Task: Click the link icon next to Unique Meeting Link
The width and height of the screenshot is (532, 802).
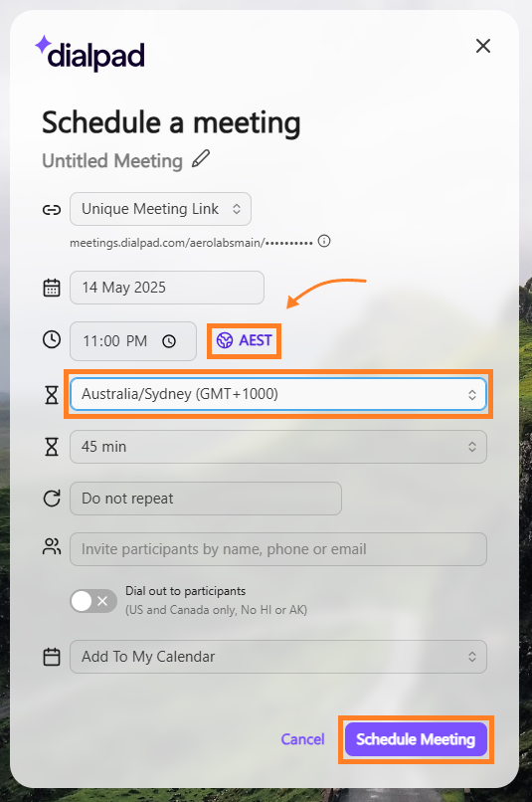Action: click(x=52, y=210)
